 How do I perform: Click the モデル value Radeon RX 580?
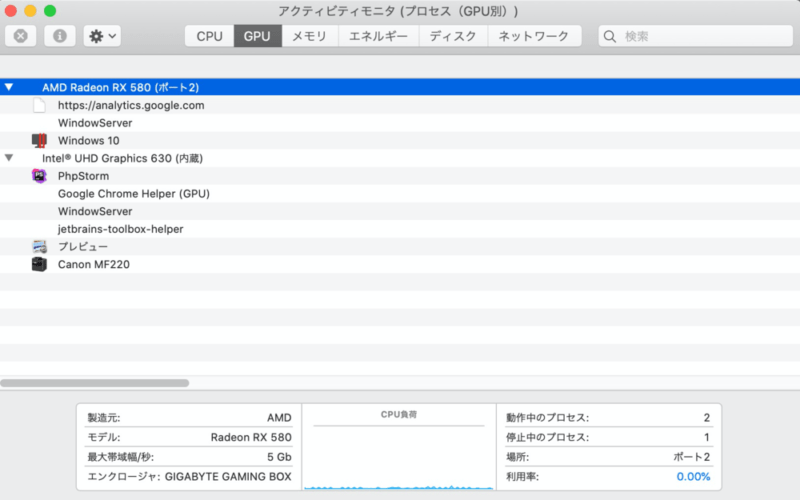pyautogui.click(x=251, y=437)
